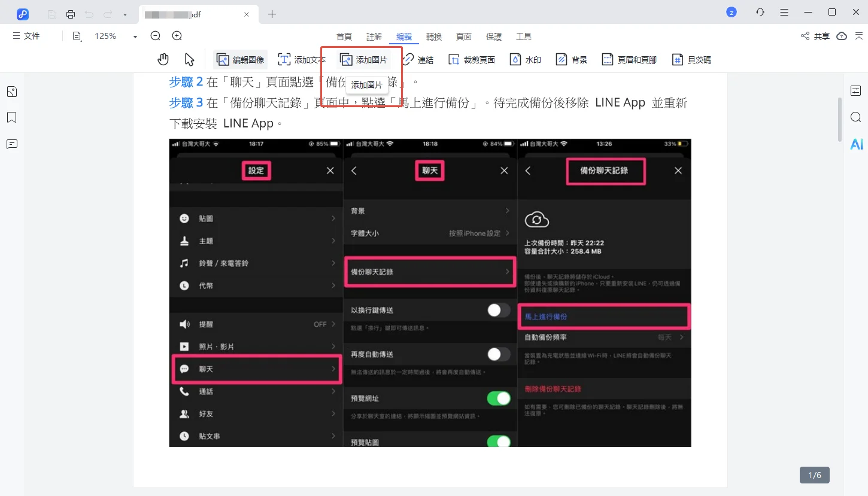Click the 裁剪頁面 crop tool
Image resolution: width=868 pixels, height=496 pixels.
471,60
